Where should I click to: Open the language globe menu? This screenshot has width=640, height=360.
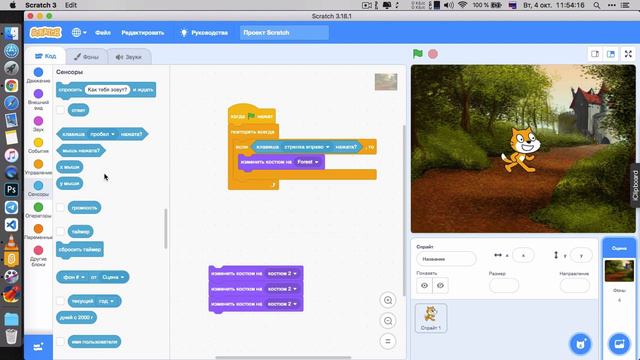(x=79, y=33)
